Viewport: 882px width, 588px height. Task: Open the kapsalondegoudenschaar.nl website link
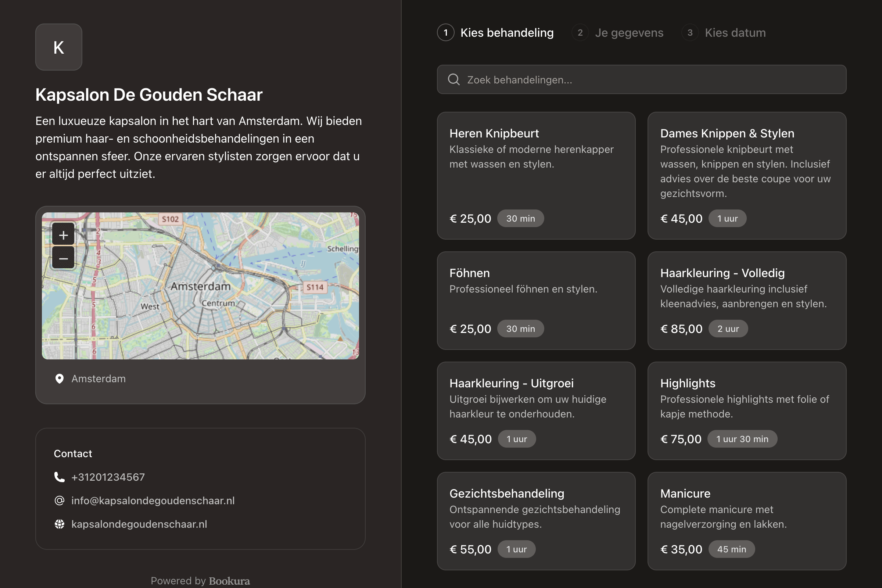pyautogui.click(x=139, y=524)
